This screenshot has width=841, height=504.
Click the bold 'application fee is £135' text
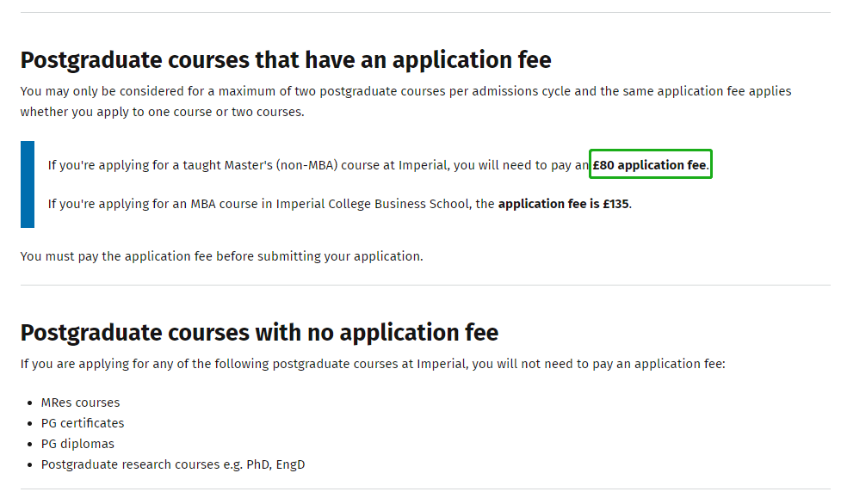pyautogui.click(x=564, y=205)
